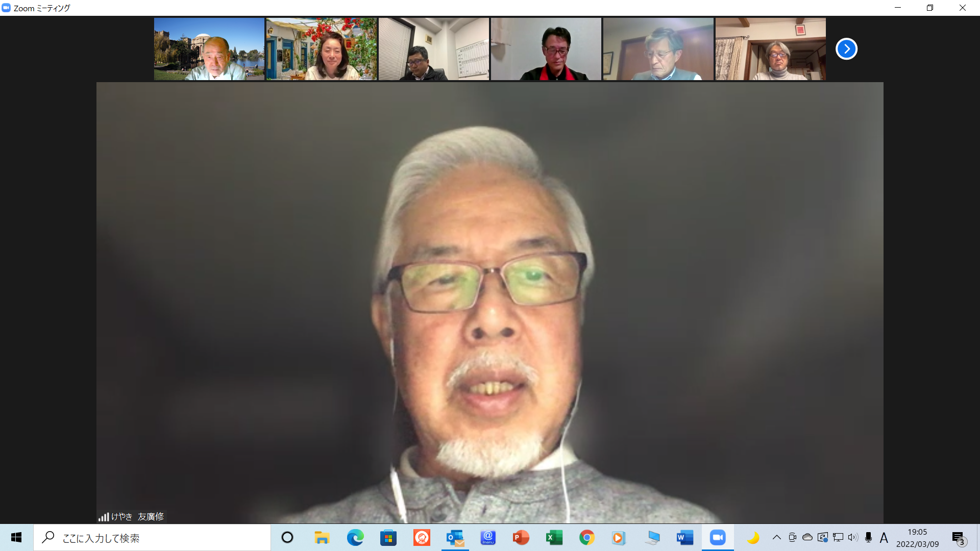This screenshot has height=551, width=980.
Task: Open the Windows Start menu
Action: 16,538
